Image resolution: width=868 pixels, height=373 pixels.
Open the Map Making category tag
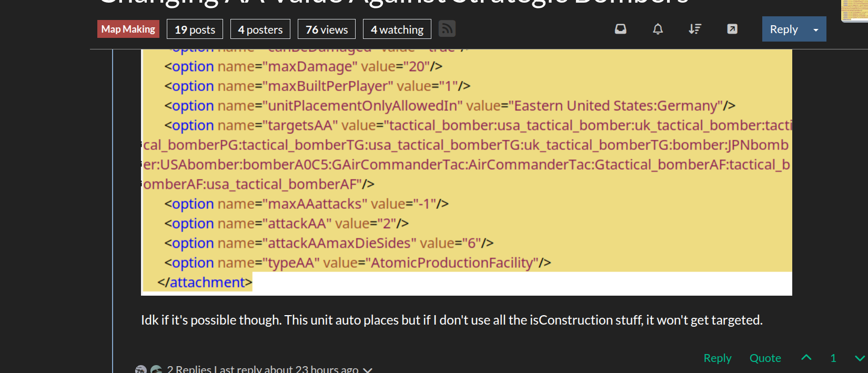point(128,29)
